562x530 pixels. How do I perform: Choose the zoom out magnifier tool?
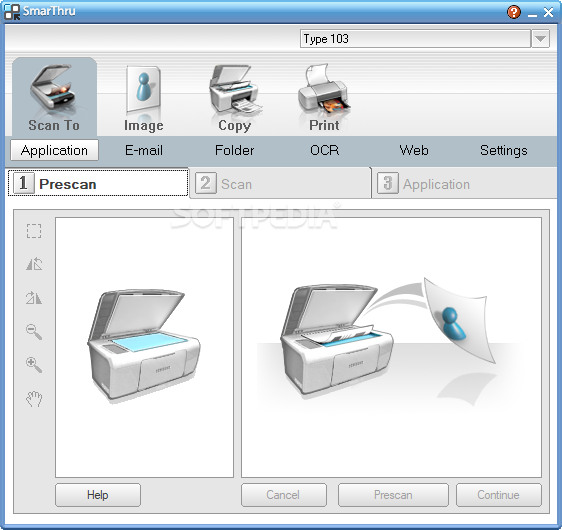(x=34, y=331)
